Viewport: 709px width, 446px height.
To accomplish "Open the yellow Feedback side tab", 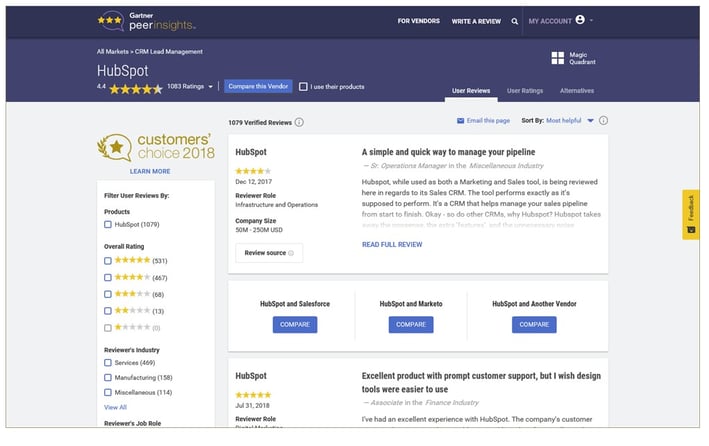I will coord(691,214).
